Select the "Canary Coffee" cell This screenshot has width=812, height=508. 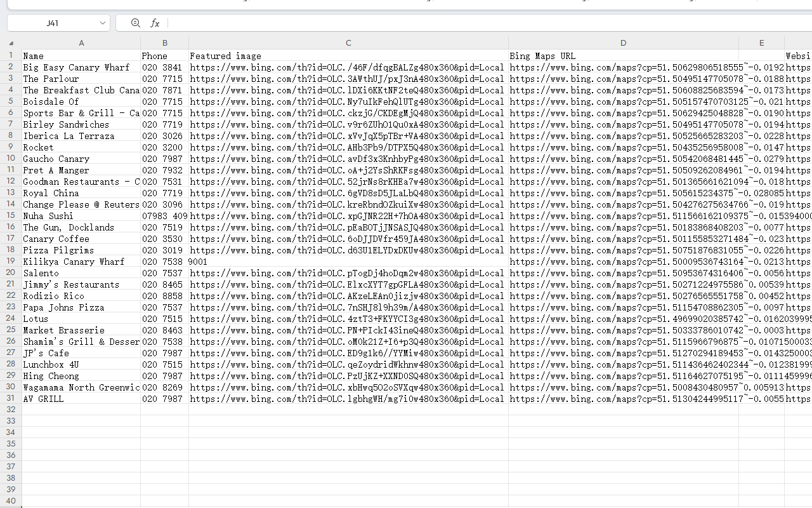click(81, 239)
